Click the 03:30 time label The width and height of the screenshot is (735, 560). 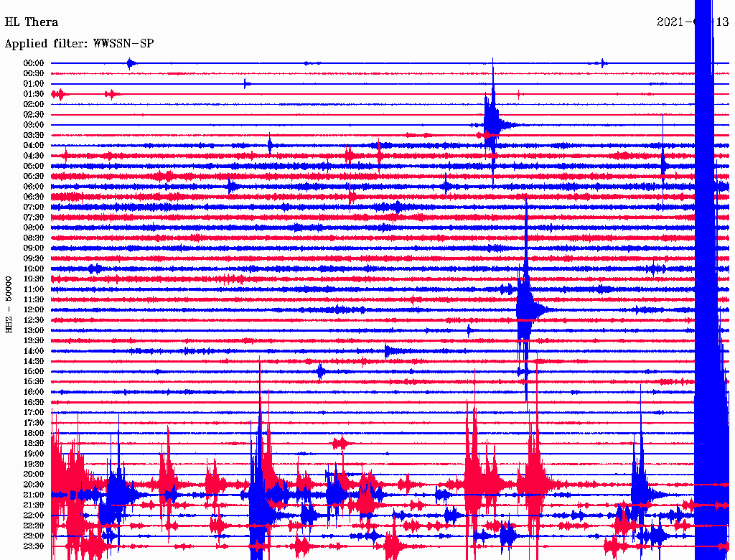34,136
